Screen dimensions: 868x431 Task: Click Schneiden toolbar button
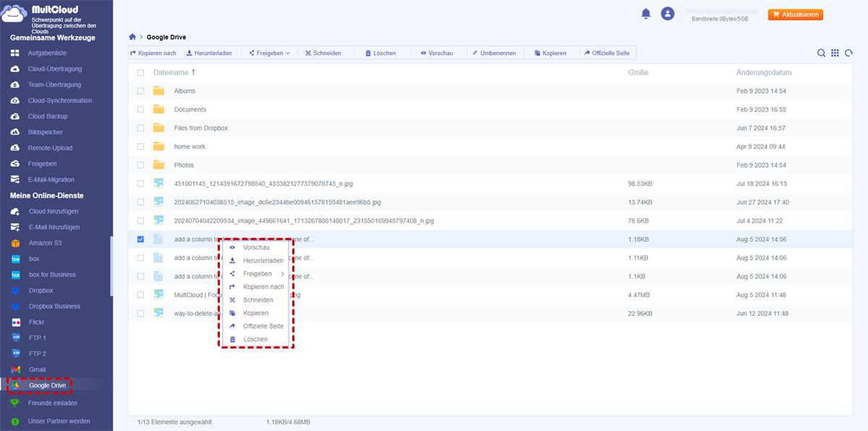coord(323,53)
